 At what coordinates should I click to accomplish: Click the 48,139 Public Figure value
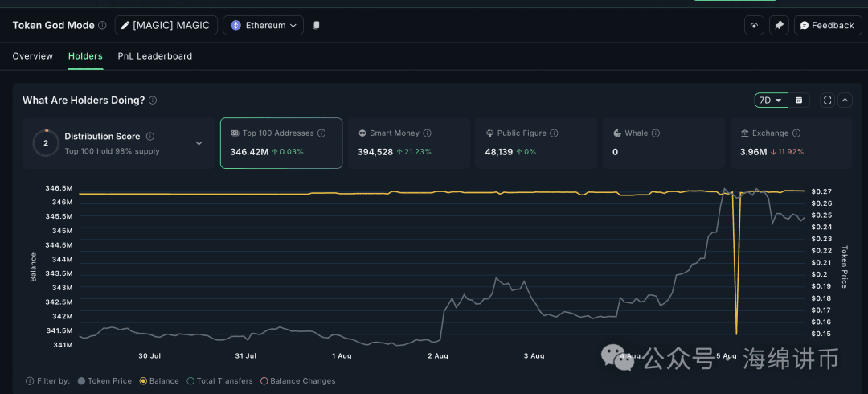[499, 152]
